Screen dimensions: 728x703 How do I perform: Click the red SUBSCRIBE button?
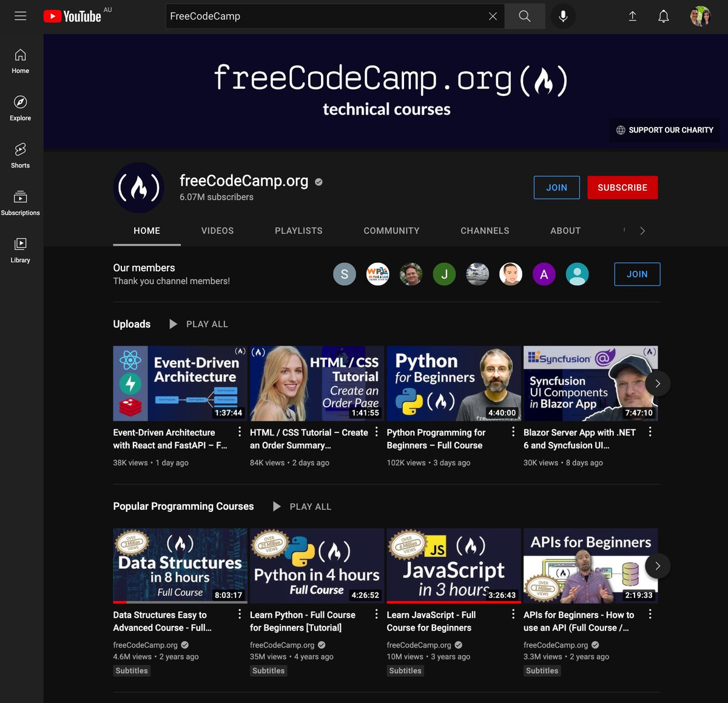coord(622,188)
